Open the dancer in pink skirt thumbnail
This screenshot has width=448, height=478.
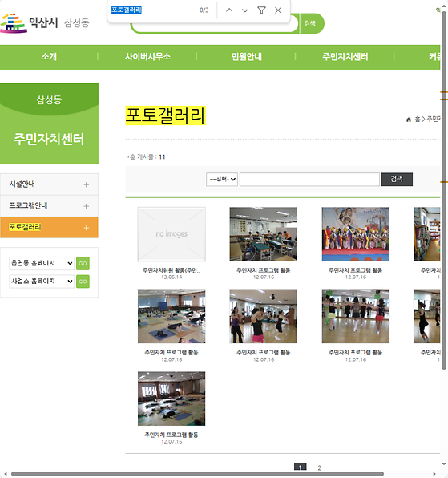[x=264, y=317]
